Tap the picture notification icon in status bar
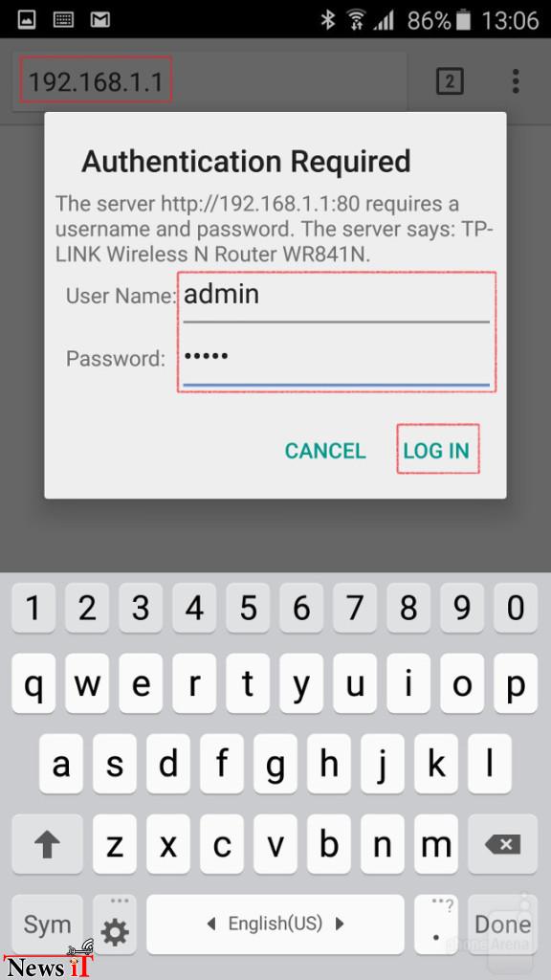 [x=26, y=20]
